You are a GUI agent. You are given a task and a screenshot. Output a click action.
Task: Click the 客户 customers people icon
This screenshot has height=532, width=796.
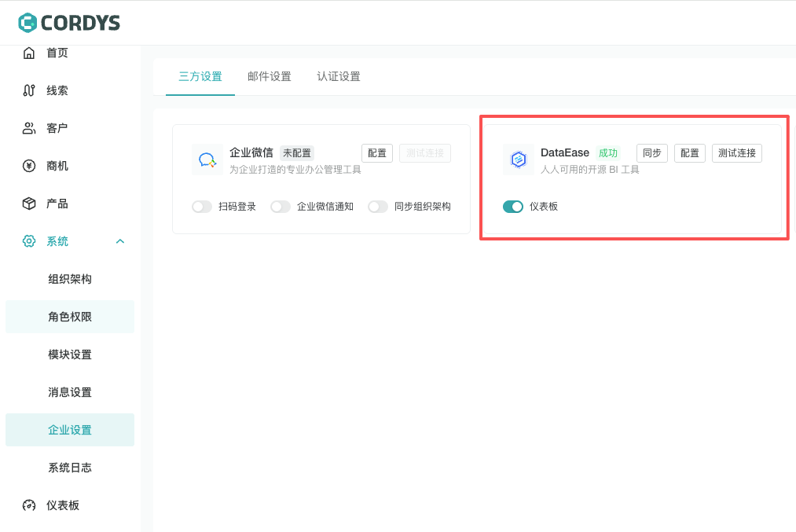point(29,128)
